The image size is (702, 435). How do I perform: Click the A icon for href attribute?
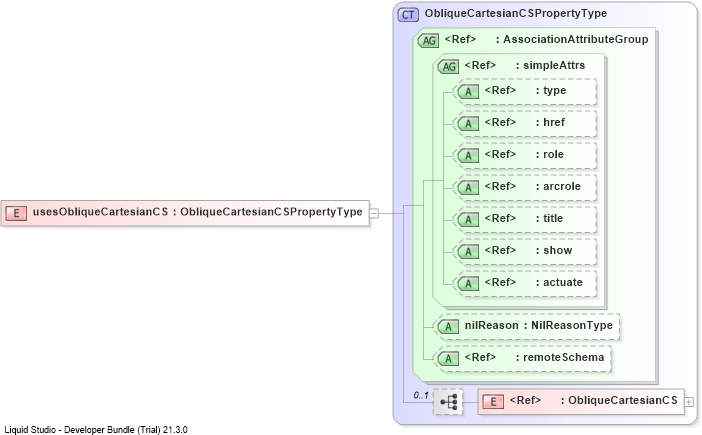pyautogui.click(x=468, y=124)
